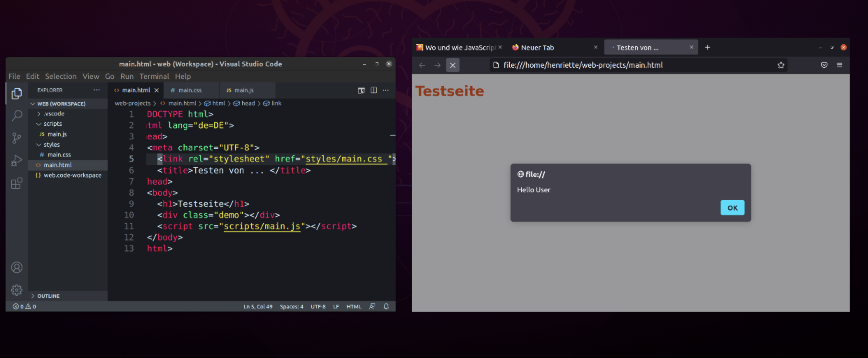Open a new Firefox tab

pyautogui.click(x=707, y=47)
